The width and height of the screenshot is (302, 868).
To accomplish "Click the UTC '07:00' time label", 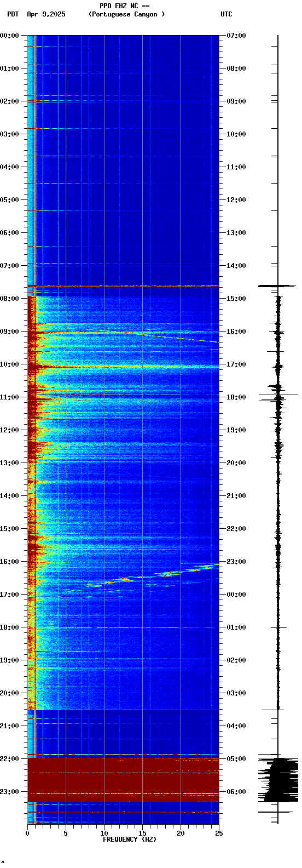I will (236, 36).
